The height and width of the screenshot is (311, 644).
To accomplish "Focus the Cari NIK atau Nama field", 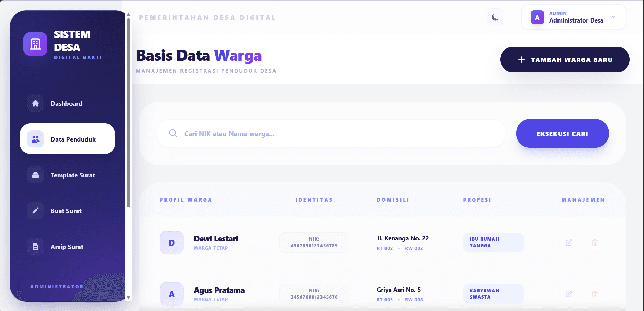I will coord(337,134).
